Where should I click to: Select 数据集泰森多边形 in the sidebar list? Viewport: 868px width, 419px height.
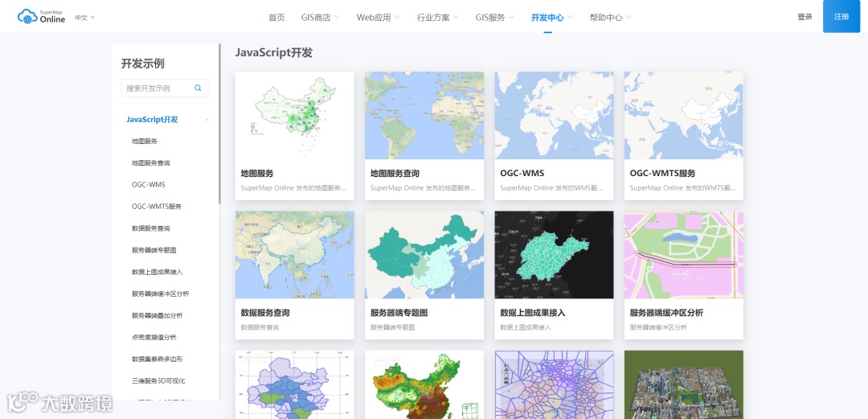[x=158, y=359]
